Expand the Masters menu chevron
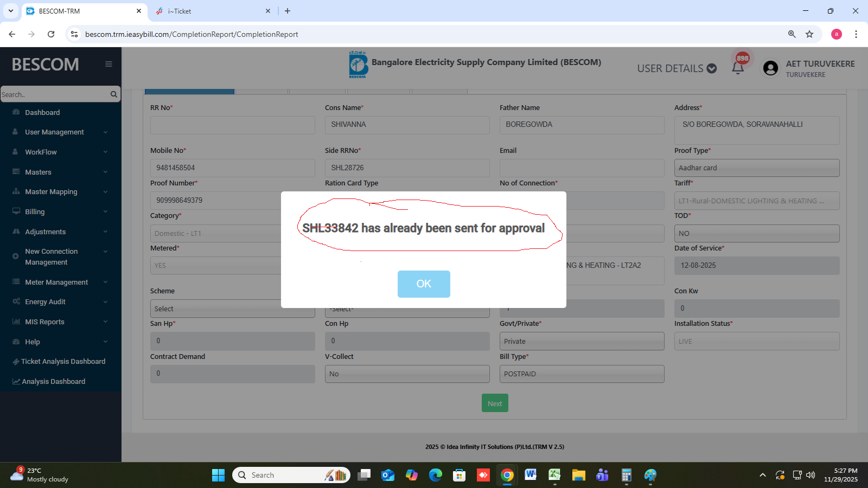Viewport: 868px width, 488px height. click(105, 172)
